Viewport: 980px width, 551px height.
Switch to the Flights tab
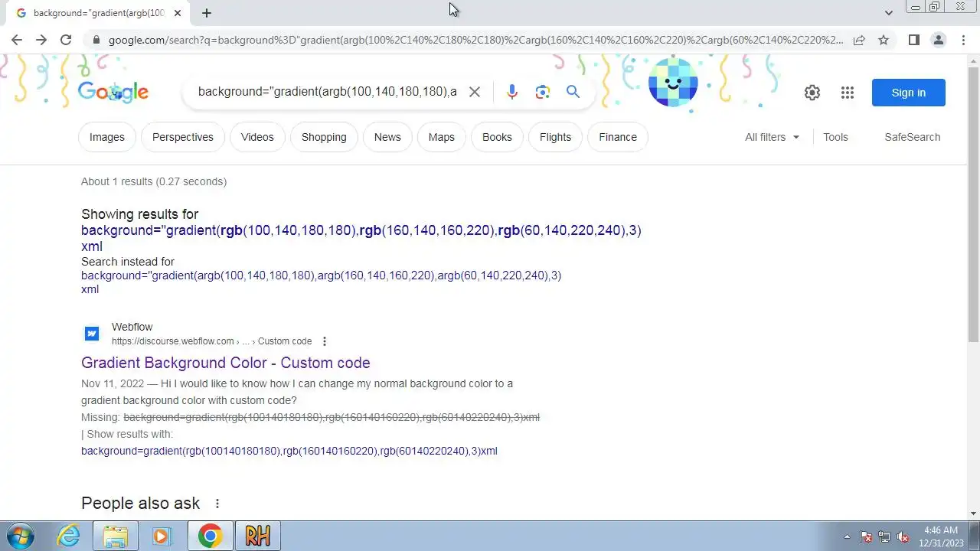pos(555,137)
